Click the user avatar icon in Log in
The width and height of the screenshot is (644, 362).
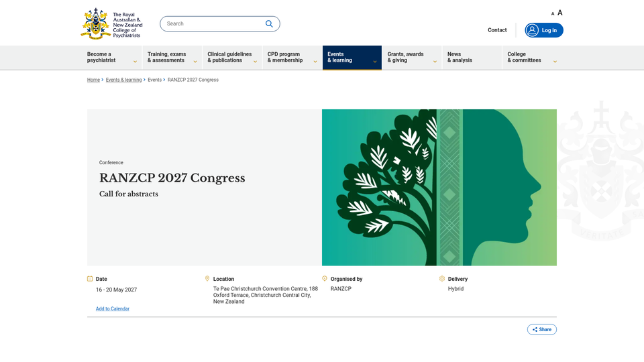(532, 30)
